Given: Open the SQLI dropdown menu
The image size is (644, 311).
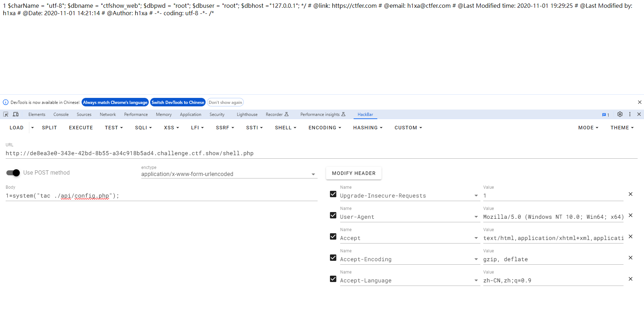Looking at the screenshot, I should [143, 128].
